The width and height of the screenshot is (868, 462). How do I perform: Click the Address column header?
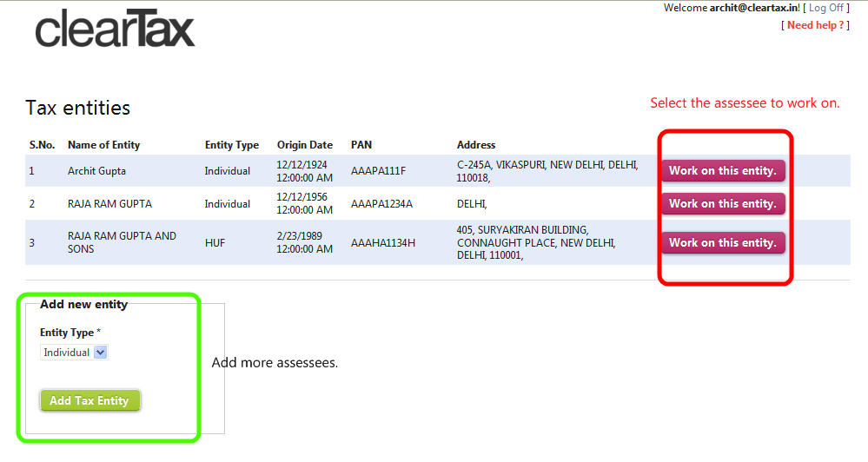[476, 145]
